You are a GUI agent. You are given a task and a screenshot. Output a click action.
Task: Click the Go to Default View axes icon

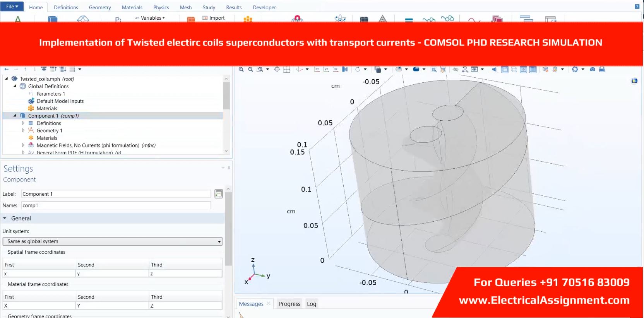click(x=299, y=69)
